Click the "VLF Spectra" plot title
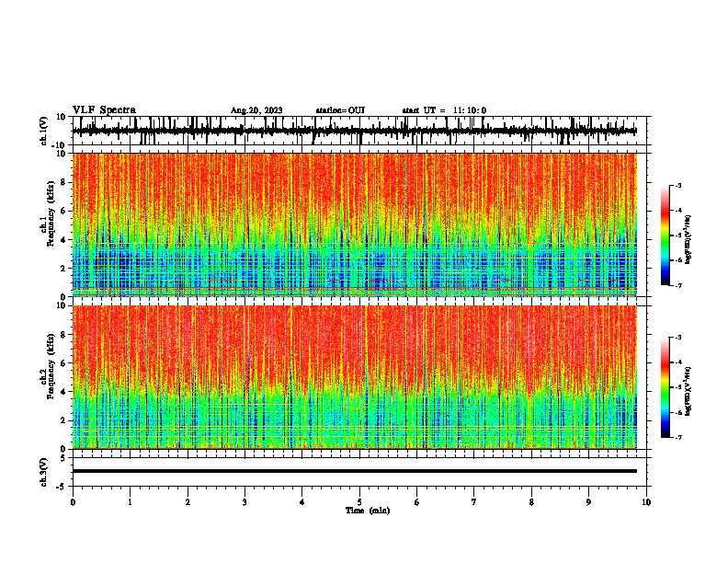 click(104, 110)
